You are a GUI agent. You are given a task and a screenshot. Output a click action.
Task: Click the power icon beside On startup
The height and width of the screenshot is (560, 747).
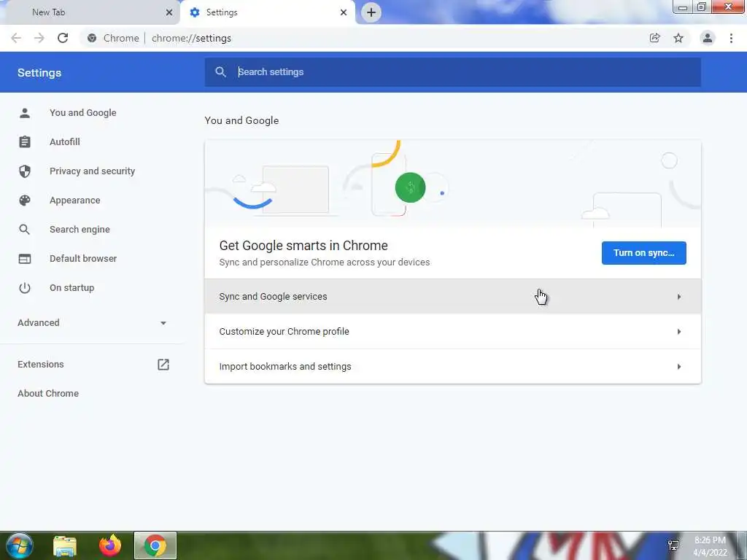(x=25, y=287)
